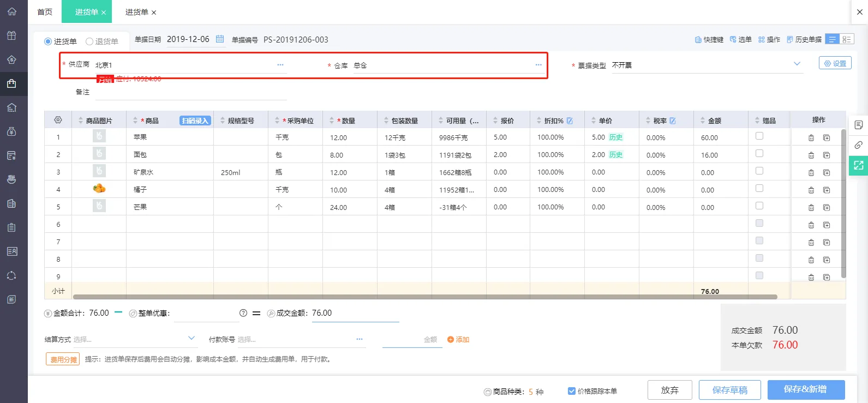Click the 保存&新增 button

point(806,389)
